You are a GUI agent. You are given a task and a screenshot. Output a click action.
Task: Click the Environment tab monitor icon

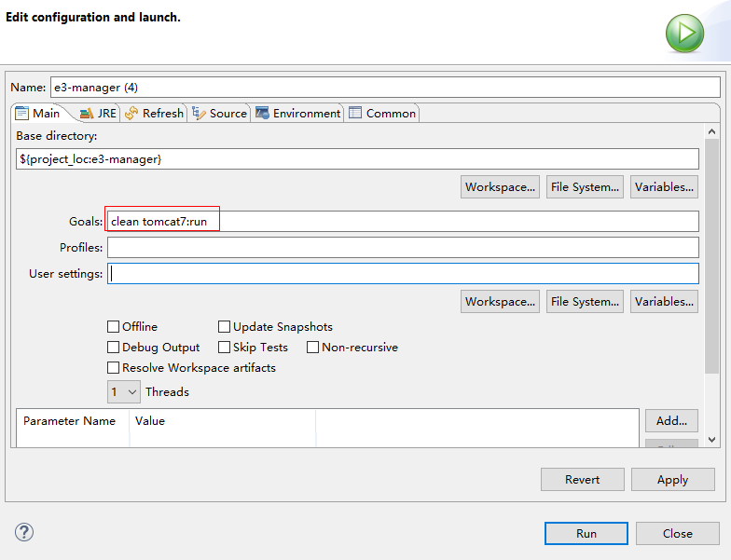(262, 113)
